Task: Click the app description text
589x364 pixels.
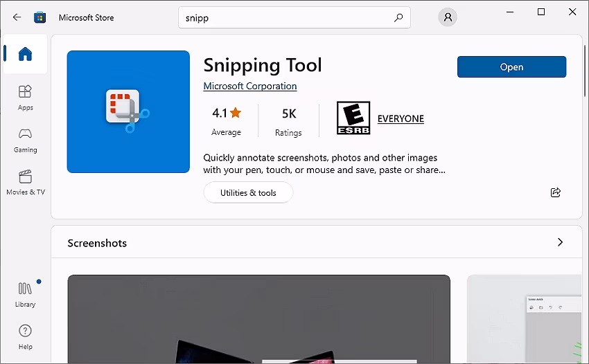Action: point(324,163)
